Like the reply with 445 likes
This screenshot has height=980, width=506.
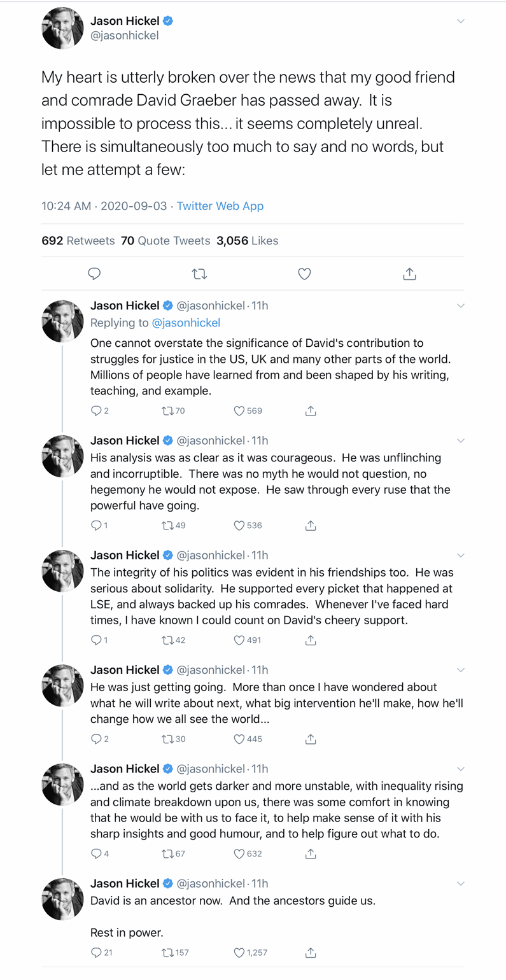[x=239, y=739]
